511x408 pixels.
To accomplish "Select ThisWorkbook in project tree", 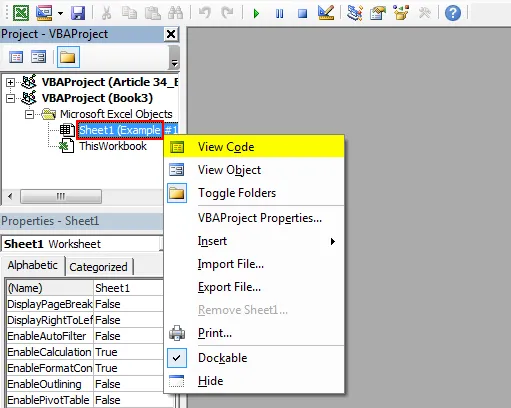I will [113, 146].
